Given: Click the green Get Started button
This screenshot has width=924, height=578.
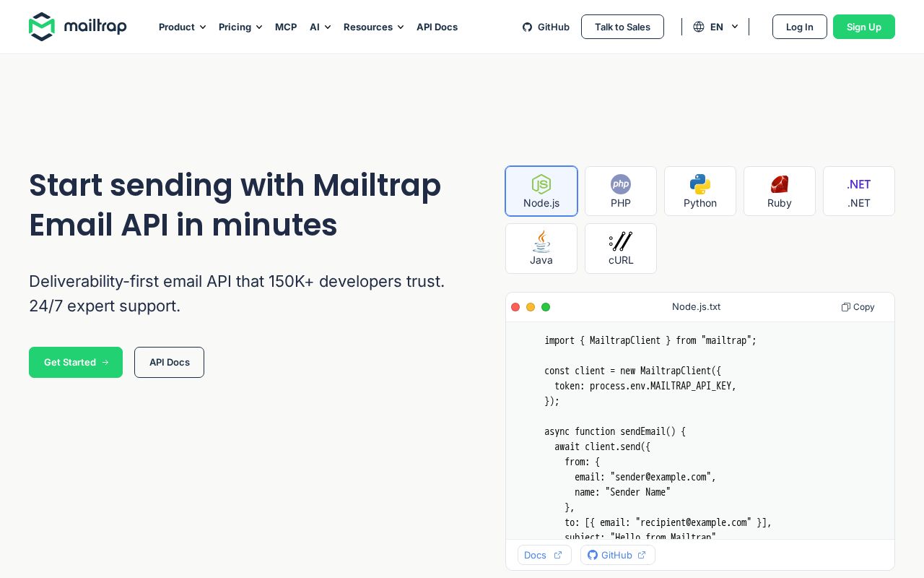Looking at the screenshot, I should (76, 362).
